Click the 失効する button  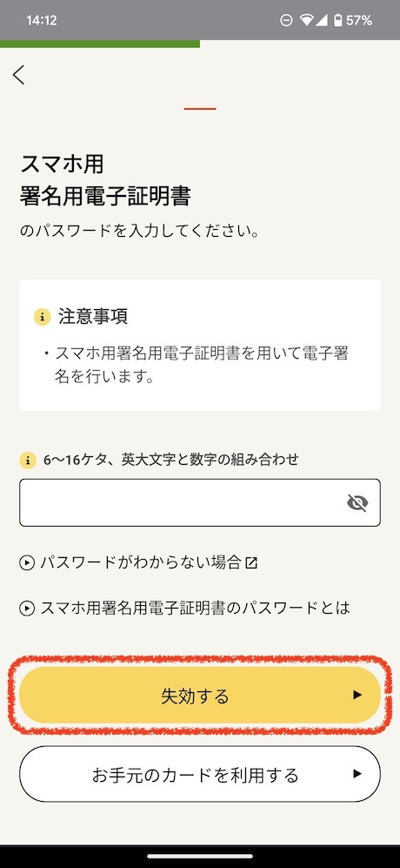[x=200, y=696]
